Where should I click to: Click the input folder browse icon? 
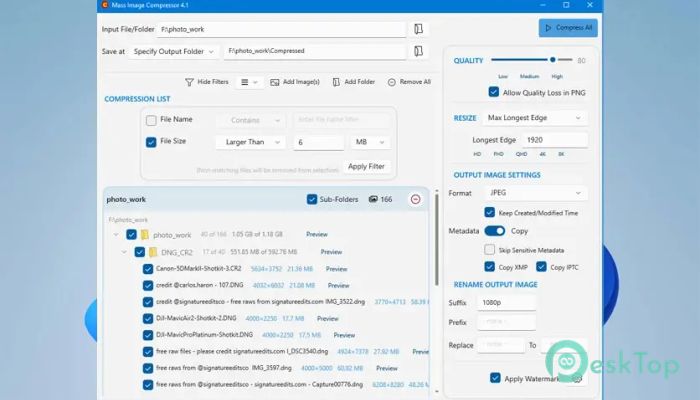420,29
